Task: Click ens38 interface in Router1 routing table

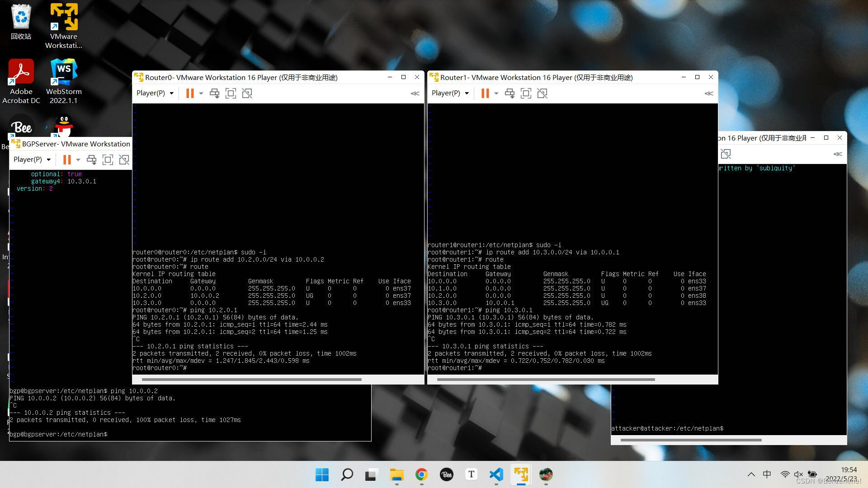Action: [697, 296]
